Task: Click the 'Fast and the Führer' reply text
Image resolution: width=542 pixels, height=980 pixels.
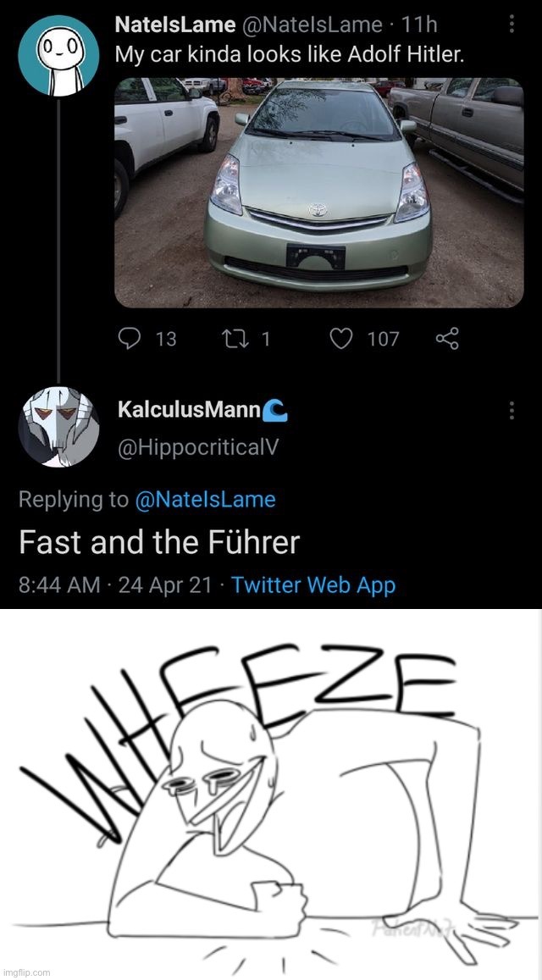Action: 159,542
